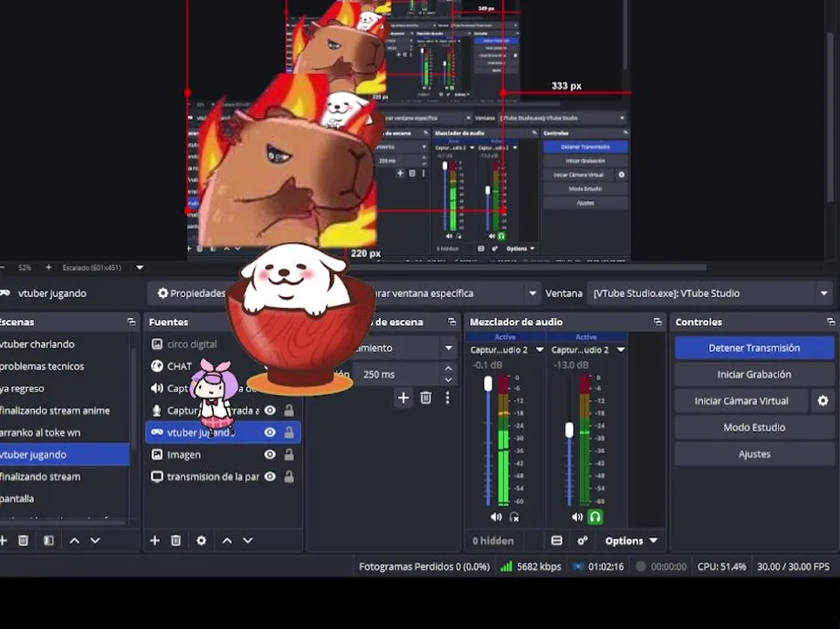Open the capture mode ventana específica dropdown
Viewport: 840px width, 629px height.
click(532, 293)
